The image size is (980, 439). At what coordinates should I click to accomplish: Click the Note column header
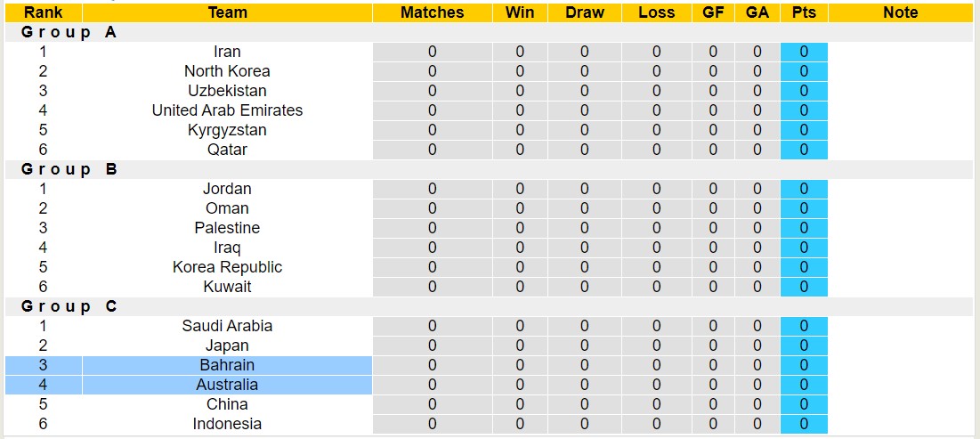pos(900,12)
